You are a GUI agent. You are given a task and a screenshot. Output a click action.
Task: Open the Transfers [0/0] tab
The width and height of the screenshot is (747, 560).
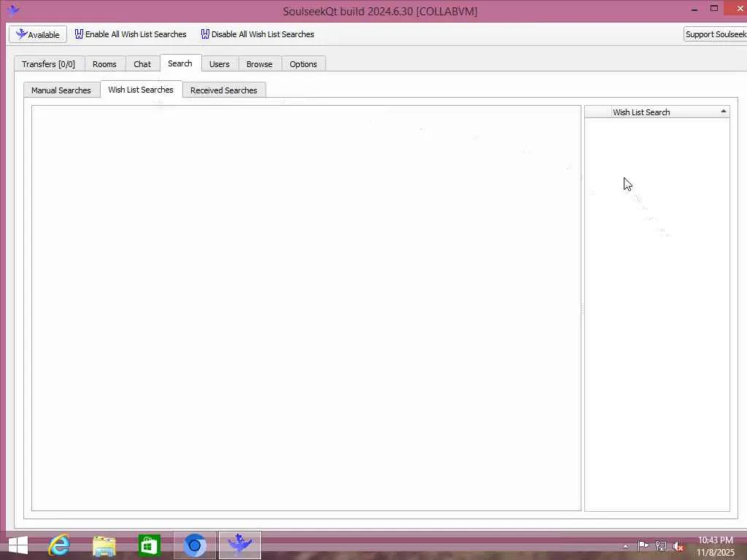[49, 64]
